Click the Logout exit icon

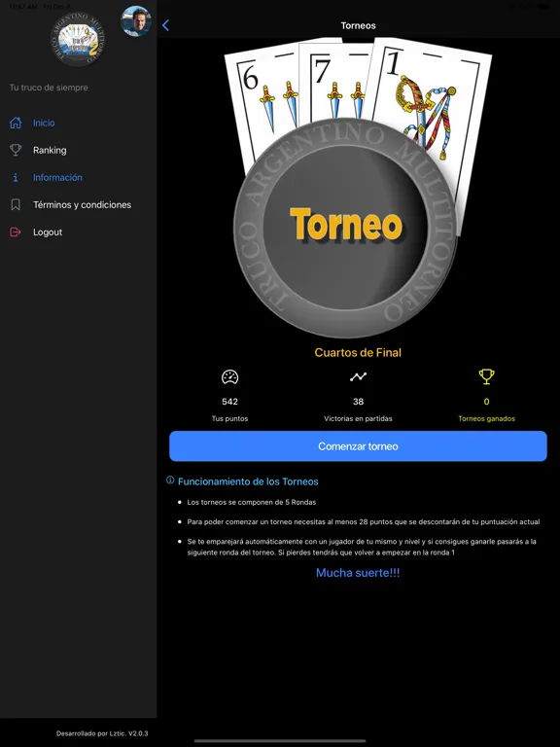(16, 232)
